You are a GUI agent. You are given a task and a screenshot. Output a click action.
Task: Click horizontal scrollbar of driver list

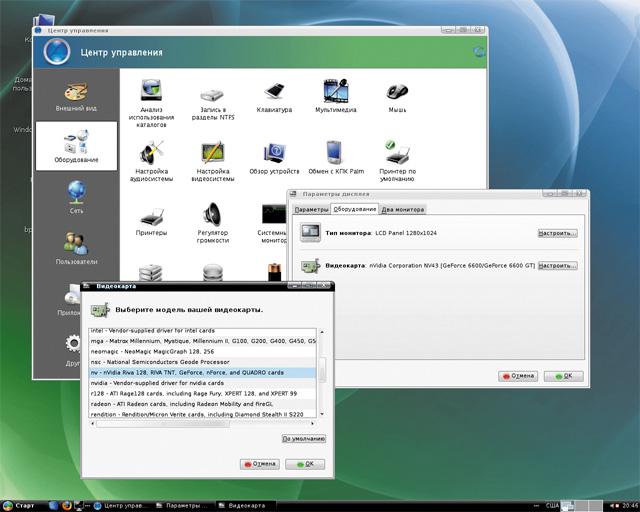tap(203, 424)
